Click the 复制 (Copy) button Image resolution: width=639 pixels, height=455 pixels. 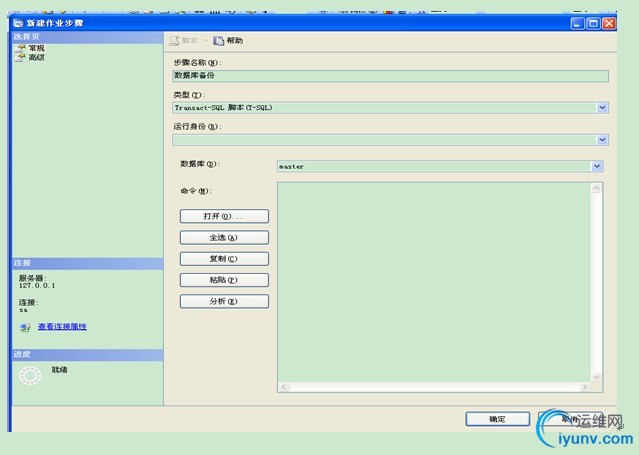224,258
